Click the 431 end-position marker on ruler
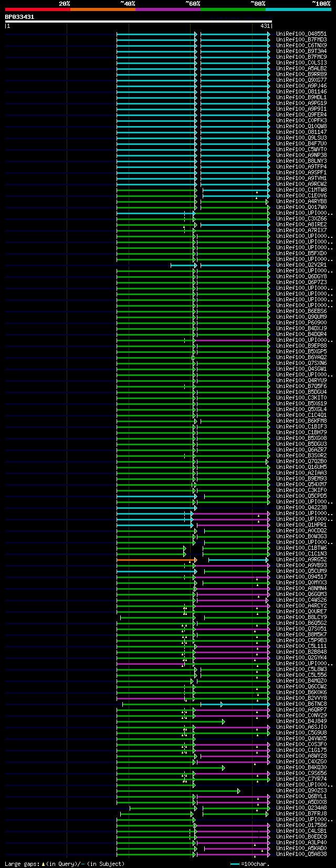The height and width of the screenshot is (868, 336). [x=265, y=26]
